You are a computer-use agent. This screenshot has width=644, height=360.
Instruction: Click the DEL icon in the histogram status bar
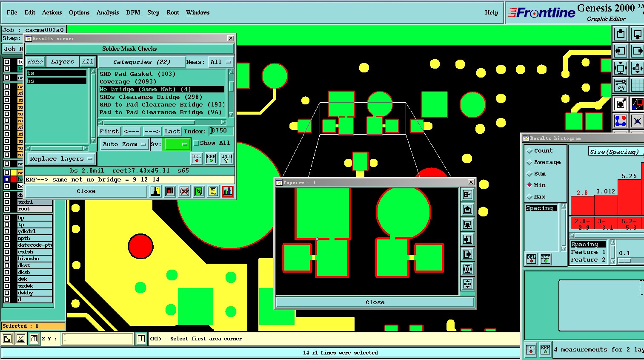530,349
